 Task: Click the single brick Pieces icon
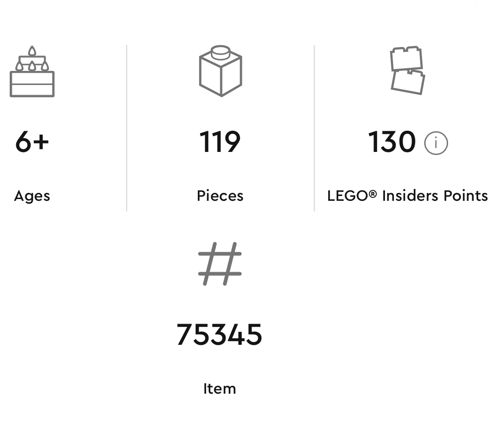click(220, 71)
